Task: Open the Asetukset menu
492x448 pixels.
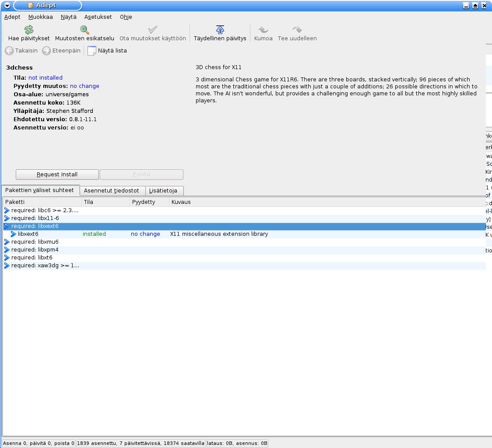Action: [x=98, y=17]
